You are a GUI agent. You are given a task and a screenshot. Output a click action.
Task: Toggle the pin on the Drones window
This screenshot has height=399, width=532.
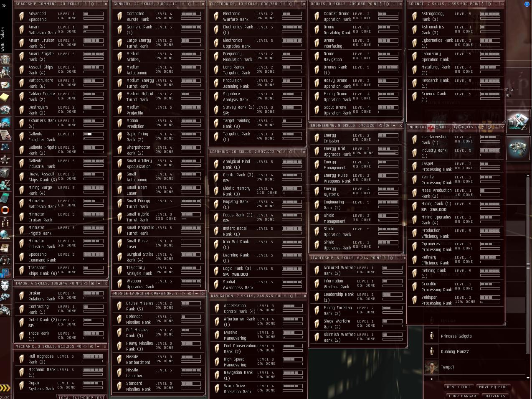click(380, 4)
